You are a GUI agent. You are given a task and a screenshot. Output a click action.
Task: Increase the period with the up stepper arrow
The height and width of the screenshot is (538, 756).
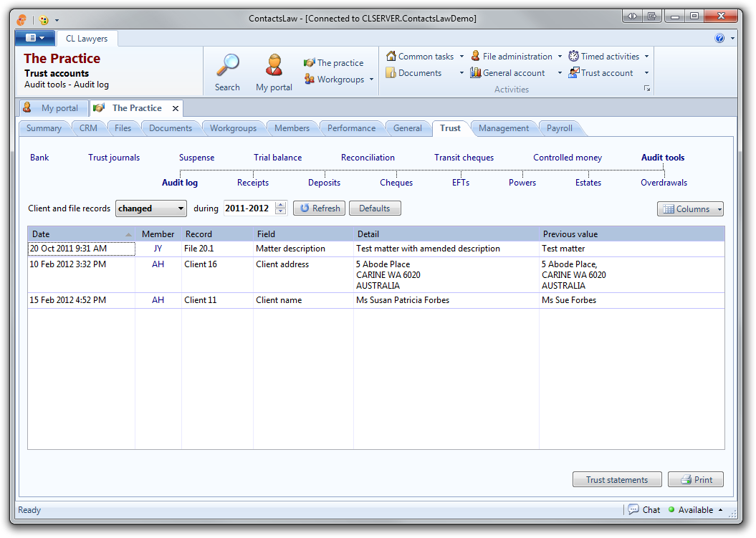(281, 204)
